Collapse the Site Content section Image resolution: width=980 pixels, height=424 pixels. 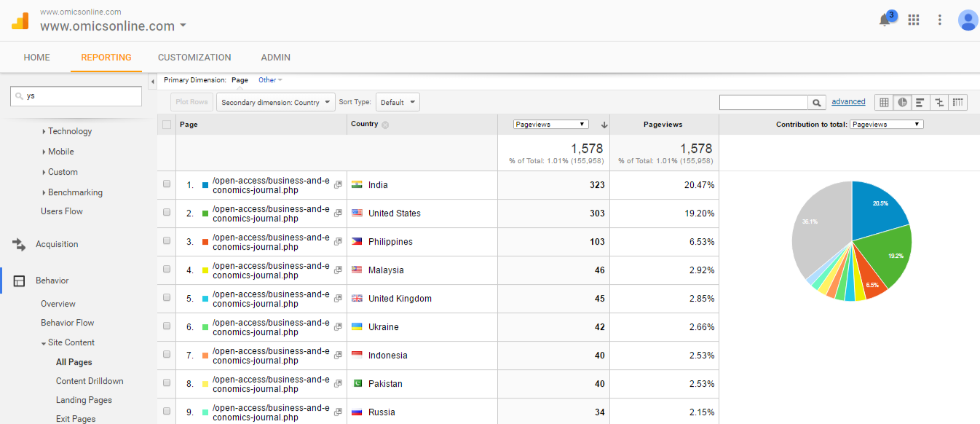tap(68, 342)
